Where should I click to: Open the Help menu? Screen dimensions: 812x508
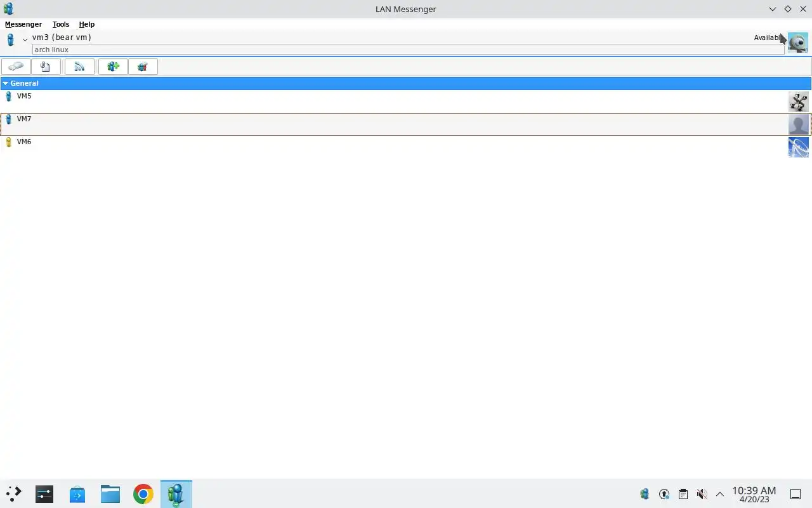coord(87,24)
